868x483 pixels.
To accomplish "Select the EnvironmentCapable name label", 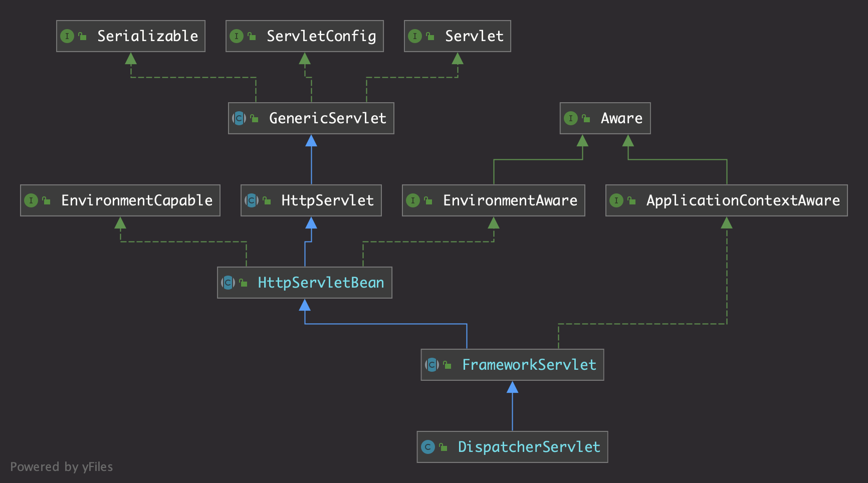I will click(x=137, y=200).
